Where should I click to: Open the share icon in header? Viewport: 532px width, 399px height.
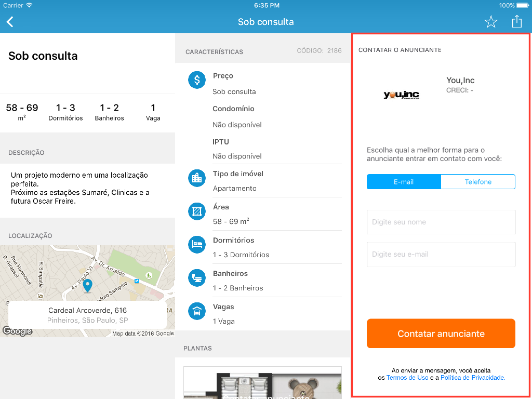pyautogui.click(x=517, y=21)
